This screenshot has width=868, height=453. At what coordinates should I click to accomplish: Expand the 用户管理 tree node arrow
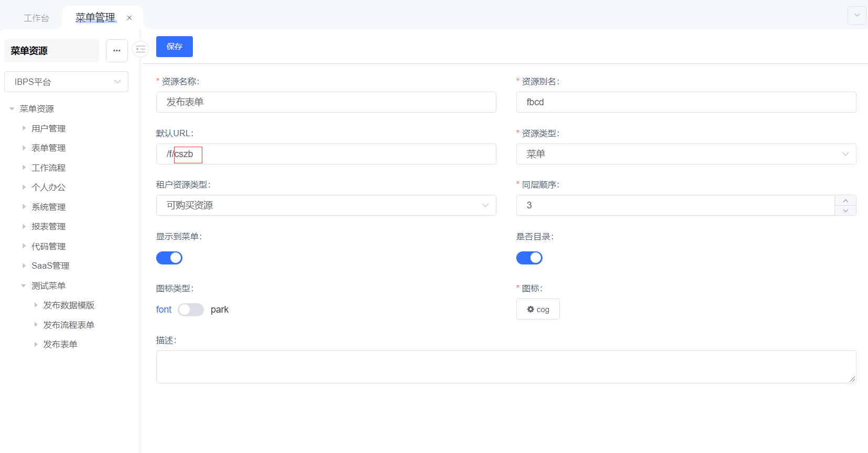pos(24,128)
